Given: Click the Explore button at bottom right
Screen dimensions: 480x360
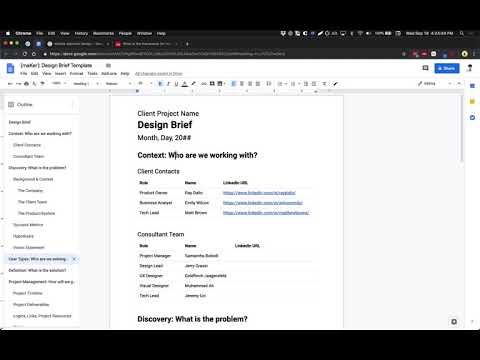Looking at the screenshot, I should (454, 322).
